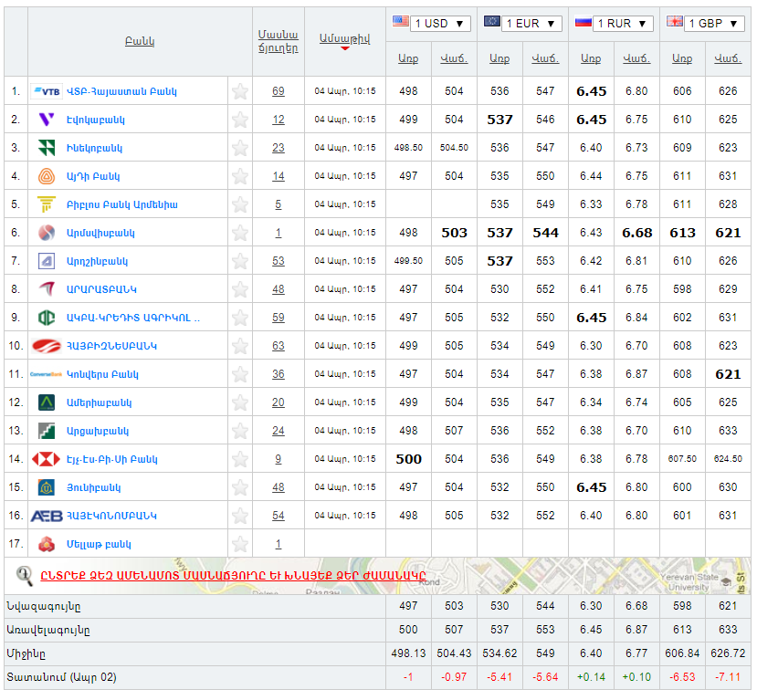Click the magnifier icon in the map banner

(25, 575)
